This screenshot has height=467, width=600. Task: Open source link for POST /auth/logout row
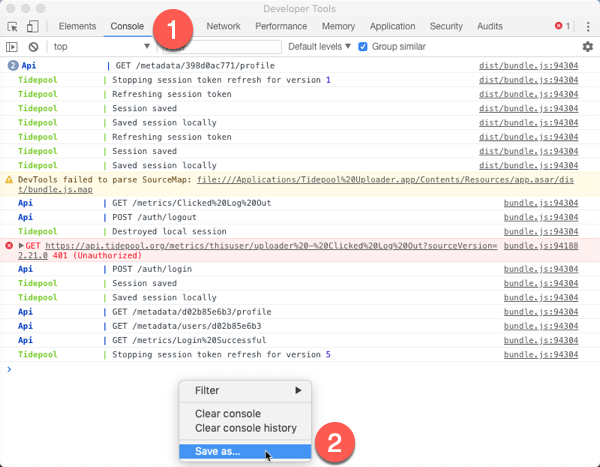(541, 217)
